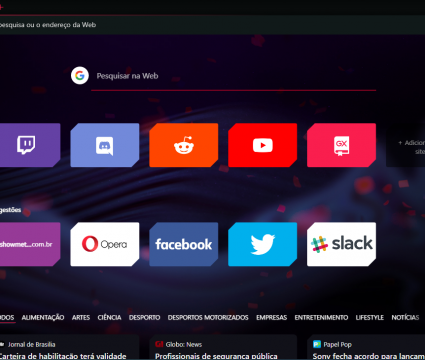Open the Slack suggestion tile

341,244
